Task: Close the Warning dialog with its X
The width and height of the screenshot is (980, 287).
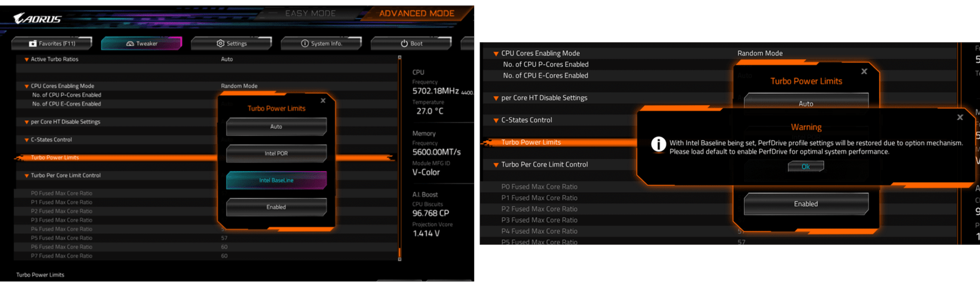Action: (960, 117)
